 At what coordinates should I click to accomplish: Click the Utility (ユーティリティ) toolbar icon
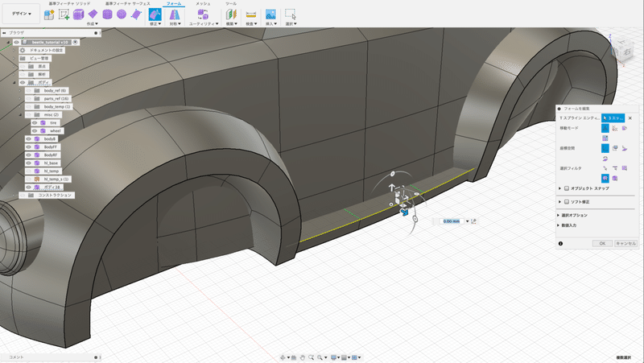click(x=203, y=14)
